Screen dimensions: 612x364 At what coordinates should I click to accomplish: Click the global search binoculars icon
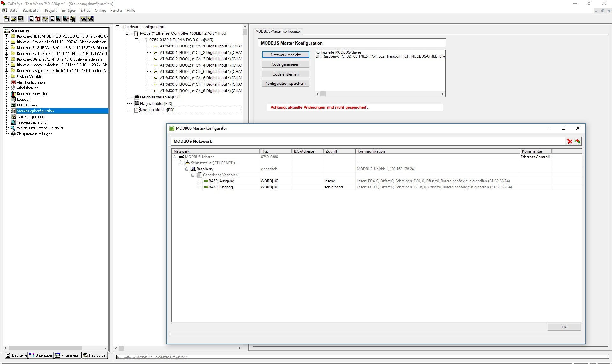[x=73, y=19]
